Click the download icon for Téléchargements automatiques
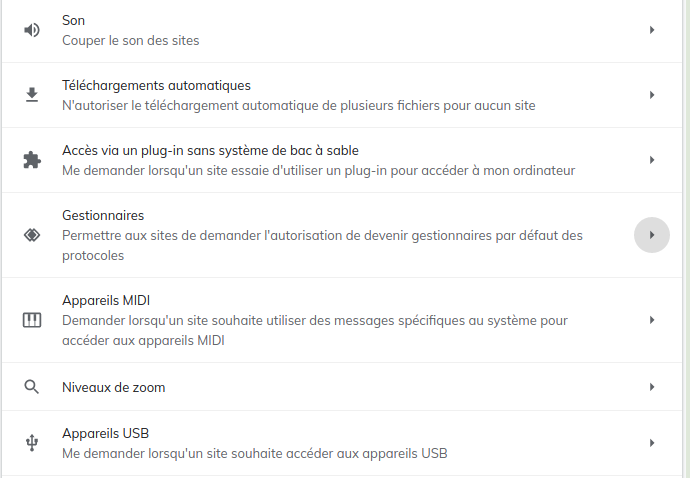Image resolution: width=690 pixels, height=478 pixels. (x=32, y=95)
